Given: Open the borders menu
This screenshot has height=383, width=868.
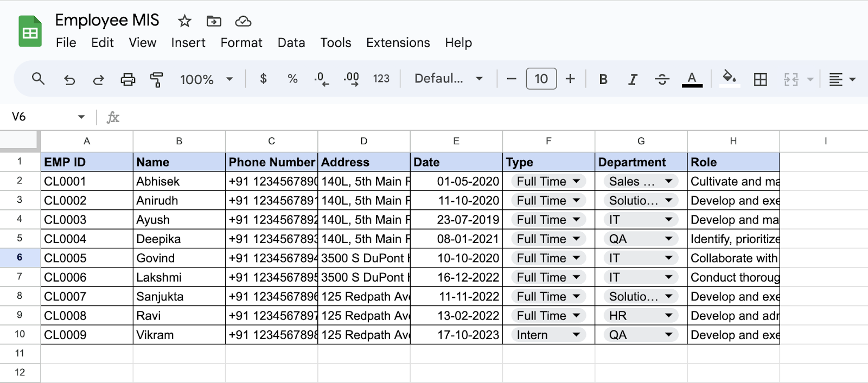Looking at the screenshot, I should tap(761, 79).
